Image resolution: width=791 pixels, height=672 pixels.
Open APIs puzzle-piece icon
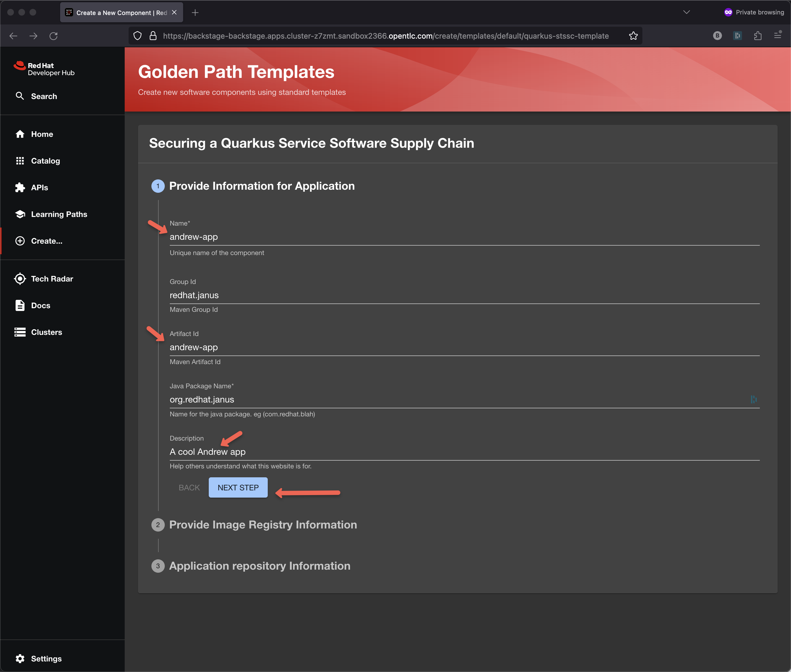pyautogui.click(x=20, y=187)
